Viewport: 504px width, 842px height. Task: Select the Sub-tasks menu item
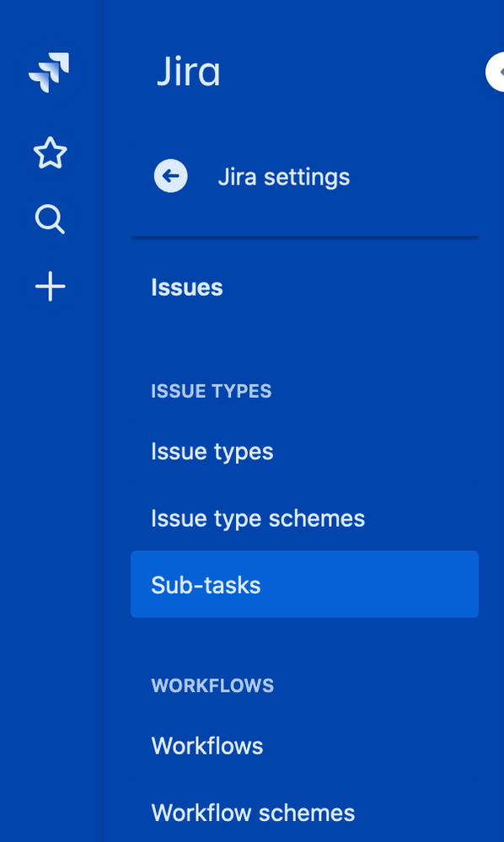pos(304,584)
